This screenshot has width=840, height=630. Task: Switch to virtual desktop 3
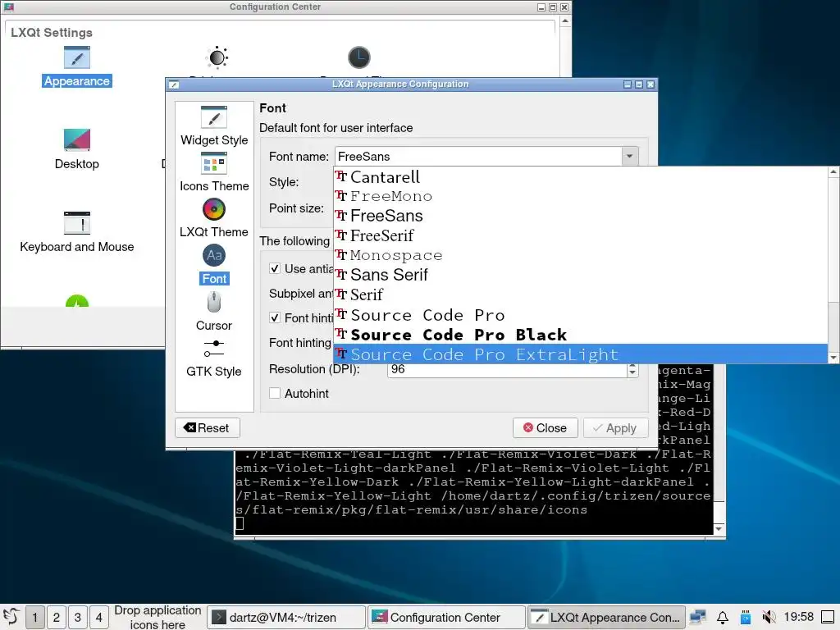pos(78,617)
